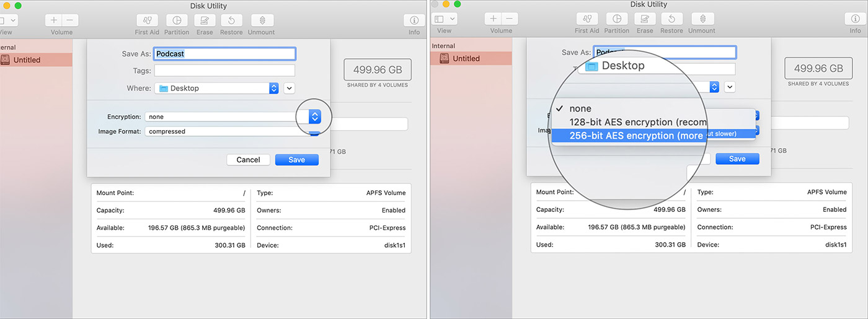The width and height of the screenshot is (868, 319).
Task: Click Cancel in the left save dialog
Action: tap(248, 160)
